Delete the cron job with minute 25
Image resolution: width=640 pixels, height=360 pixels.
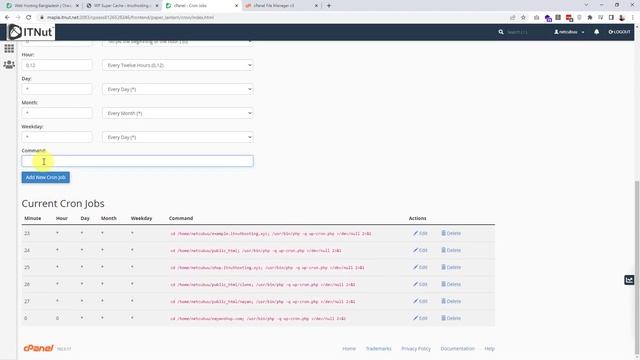(451, 267)
